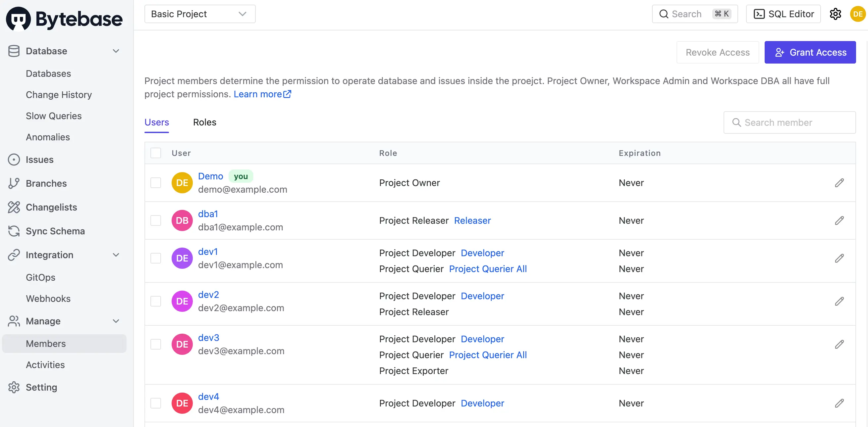Select the Users tab
The height and width of the screenshot is (427, 868).
157,121
